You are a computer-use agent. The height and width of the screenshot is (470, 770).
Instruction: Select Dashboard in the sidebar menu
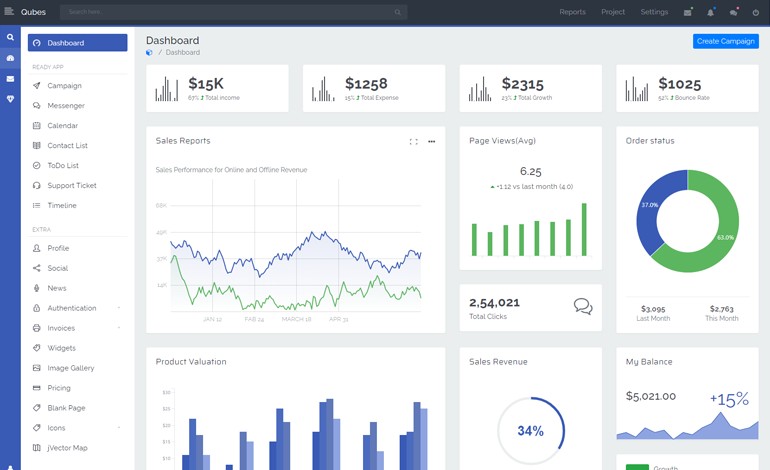[x=78, y=43]
